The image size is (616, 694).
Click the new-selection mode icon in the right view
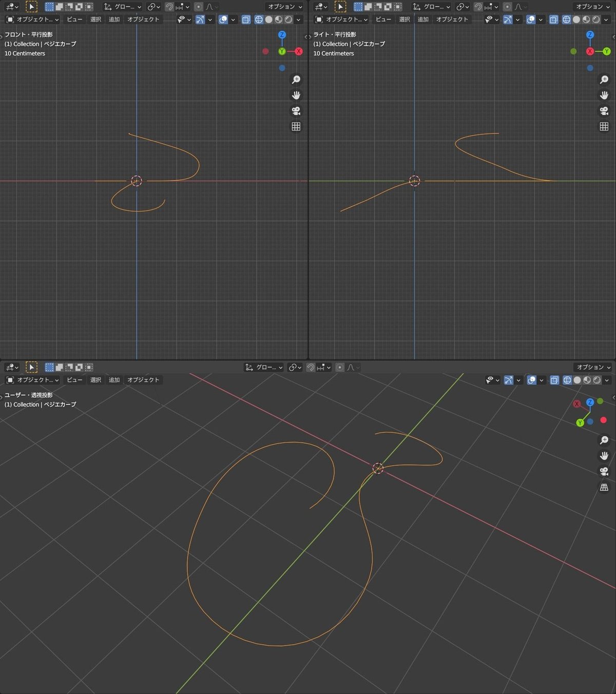358,7
